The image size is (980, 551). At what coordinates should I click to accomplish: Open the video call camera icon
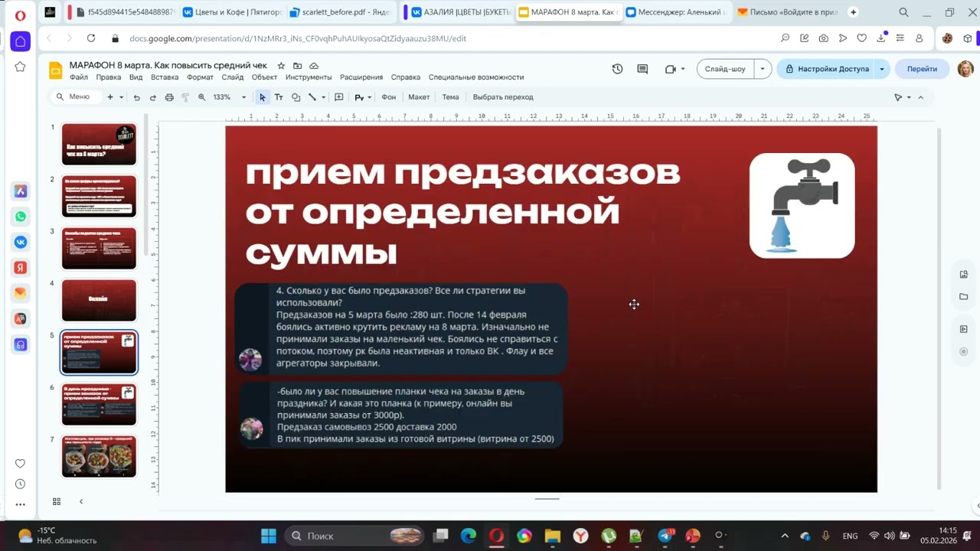(x=671, y=69)
